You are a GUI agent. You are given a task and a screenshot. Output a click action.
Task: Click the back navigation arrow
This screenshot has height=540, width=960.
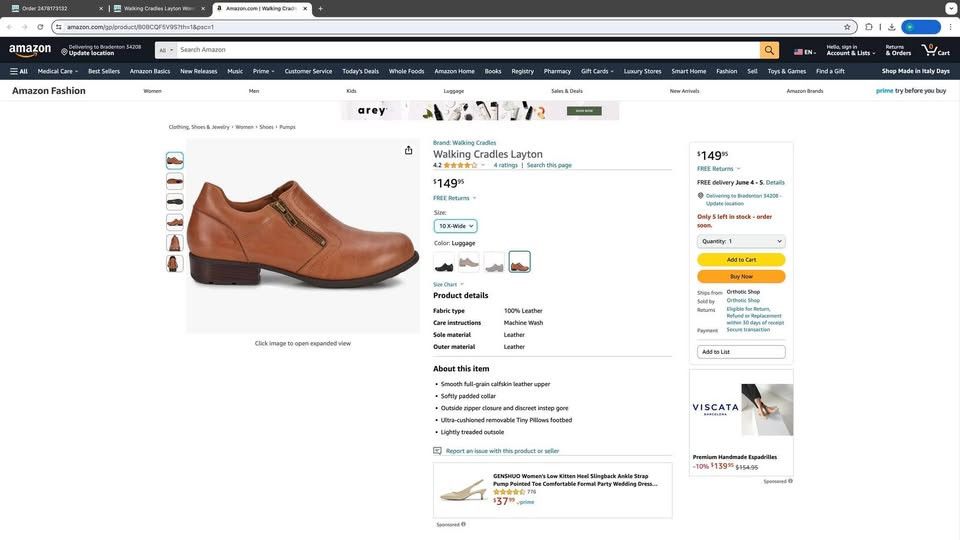tap(9, 27)
